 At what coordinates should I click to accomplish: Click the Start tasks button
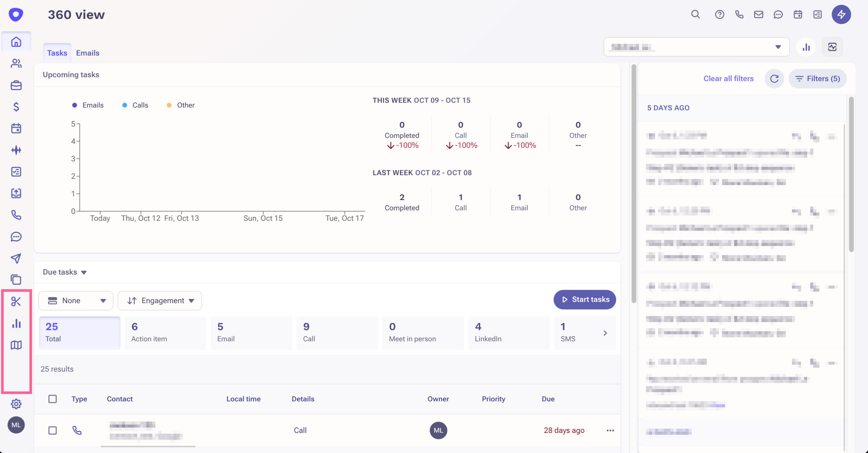[584, 300]
